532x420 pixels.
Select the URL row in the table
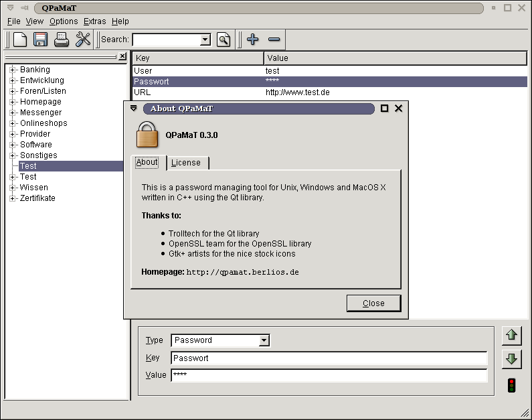(330, 92)
